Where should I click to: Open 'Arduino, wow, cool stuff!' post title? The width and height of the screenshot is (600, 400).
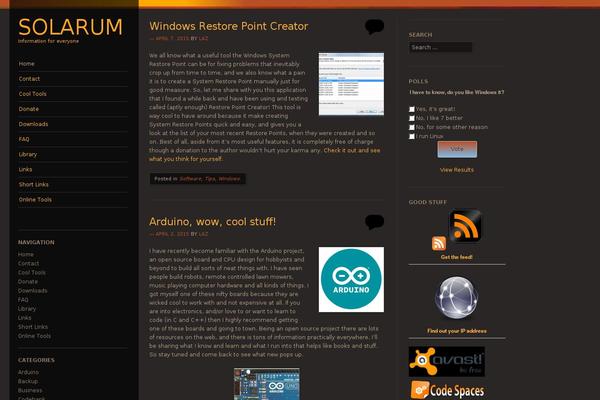click(x=212, y=222)
